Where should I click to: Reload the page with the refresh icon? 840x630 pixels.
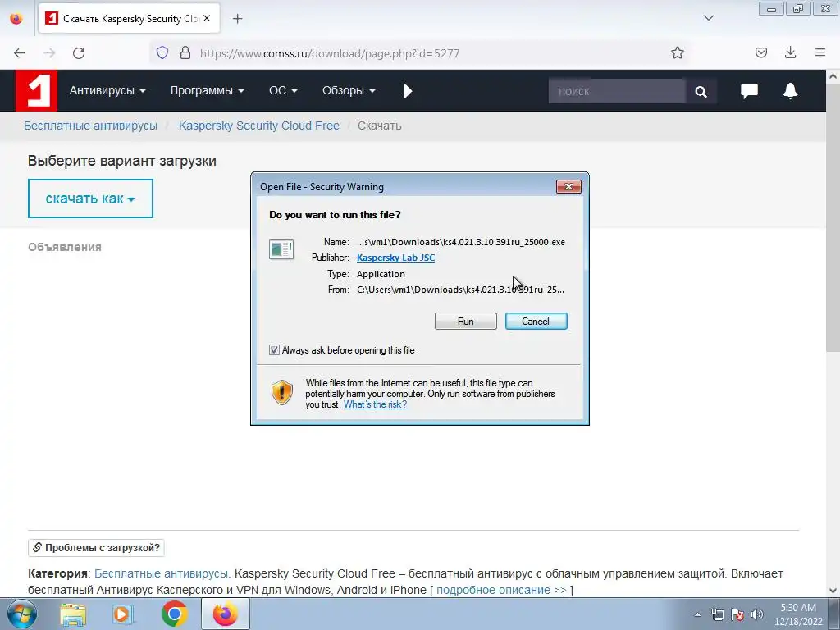pos(79,53)
